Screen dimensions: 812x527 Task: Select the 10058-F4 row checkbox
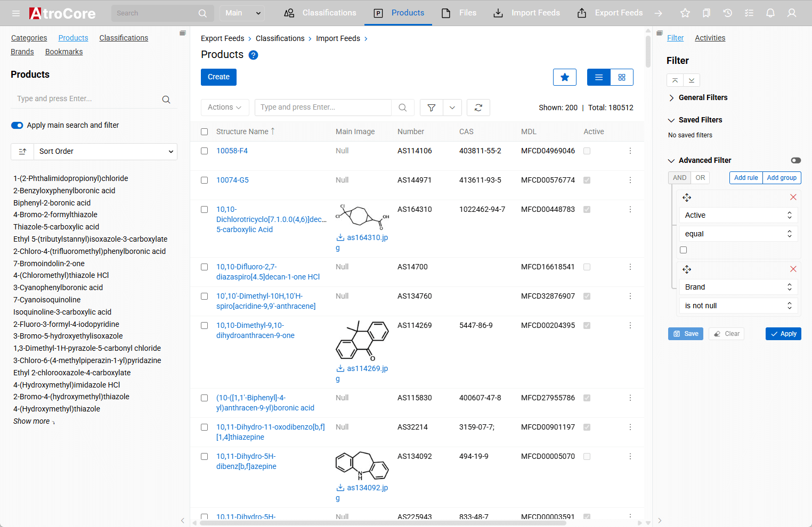tap(204, 151)
